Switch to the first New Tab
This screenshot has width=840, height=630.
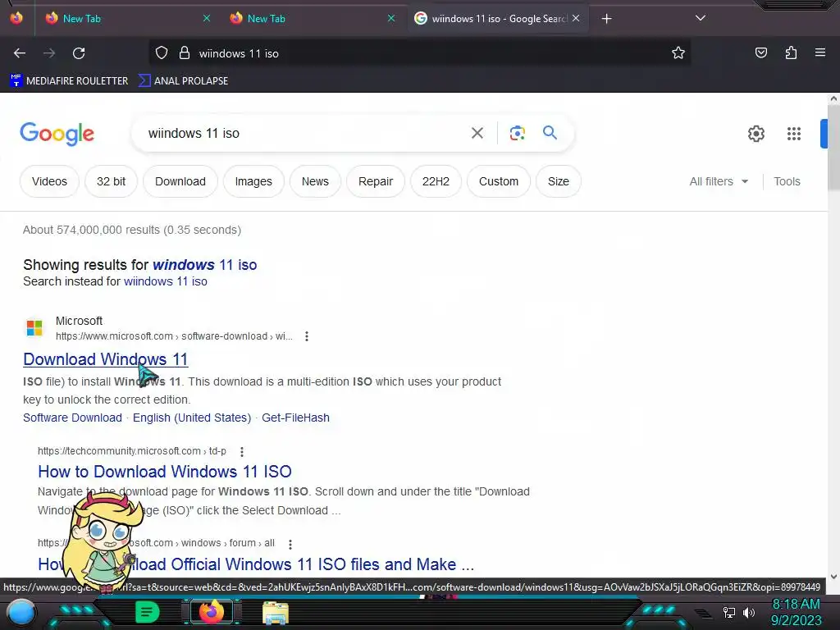(127, 19)
